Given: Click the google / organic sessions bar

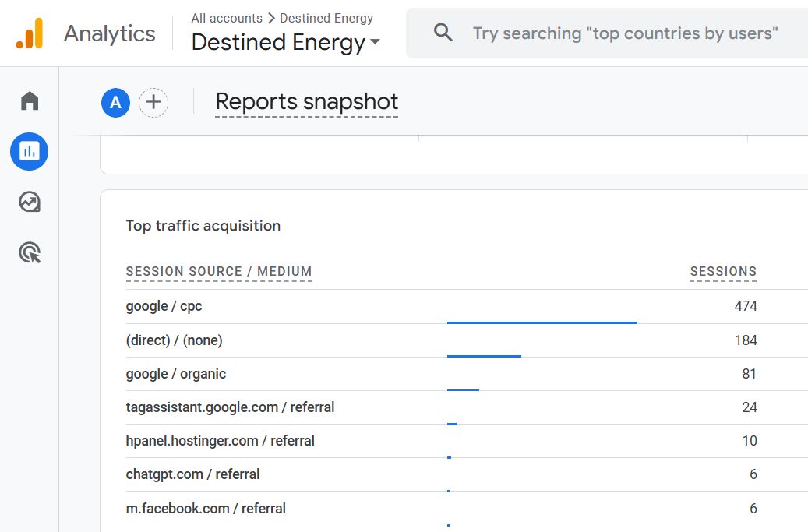Looking at the screenshot, I should (x=463, y=390).
